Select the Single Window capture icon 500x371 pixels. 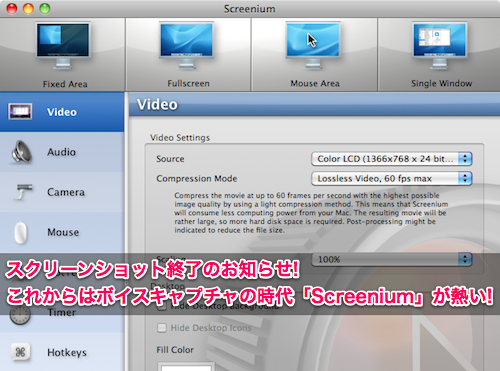pyautogui.click(x=440, y=45)
